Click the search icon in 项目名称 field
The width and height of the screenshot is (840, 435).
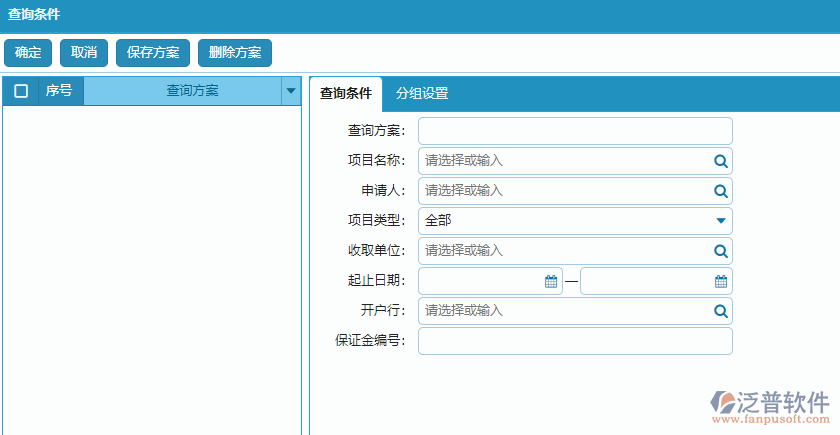(x=720, y=161)
